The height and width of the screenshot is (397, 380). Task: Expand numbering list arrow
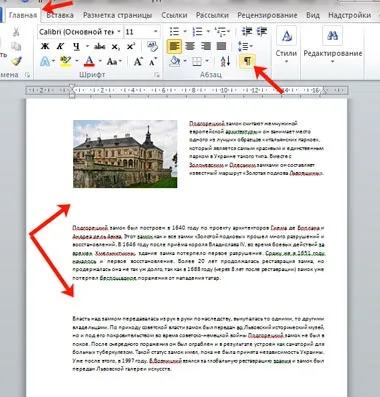[208, 32]
